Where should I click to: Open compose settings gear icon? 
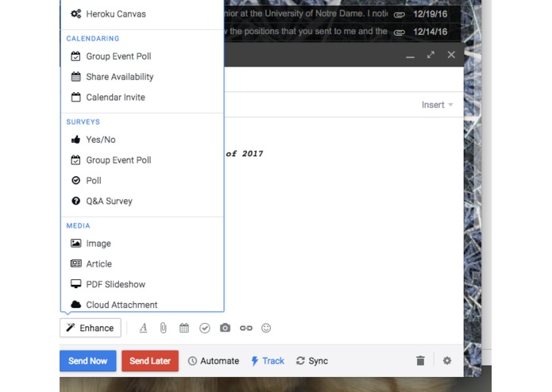tap(447, 361)
